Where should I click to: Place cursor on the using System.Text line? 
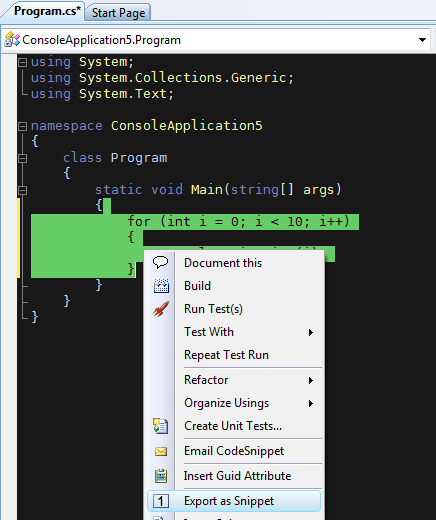click(102, 94)
